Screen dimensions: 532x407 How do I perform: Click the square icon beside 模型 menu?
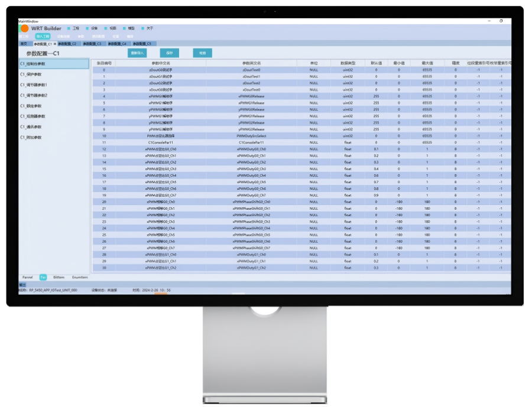click(x=124, y=28)
